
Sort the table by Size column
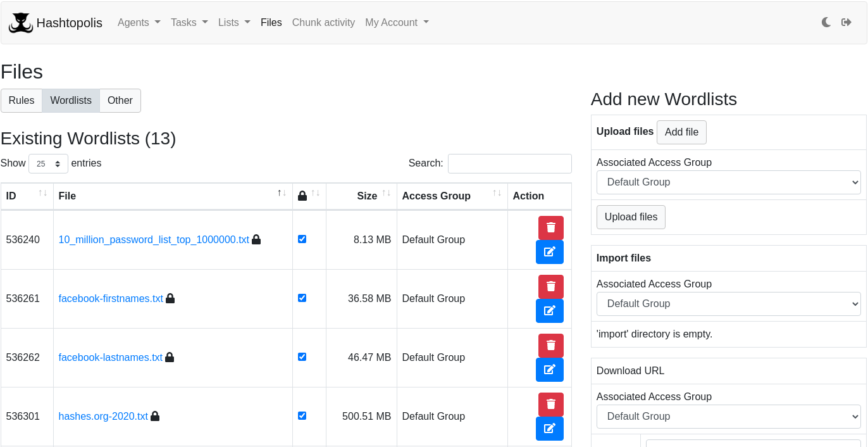point(367,196)
